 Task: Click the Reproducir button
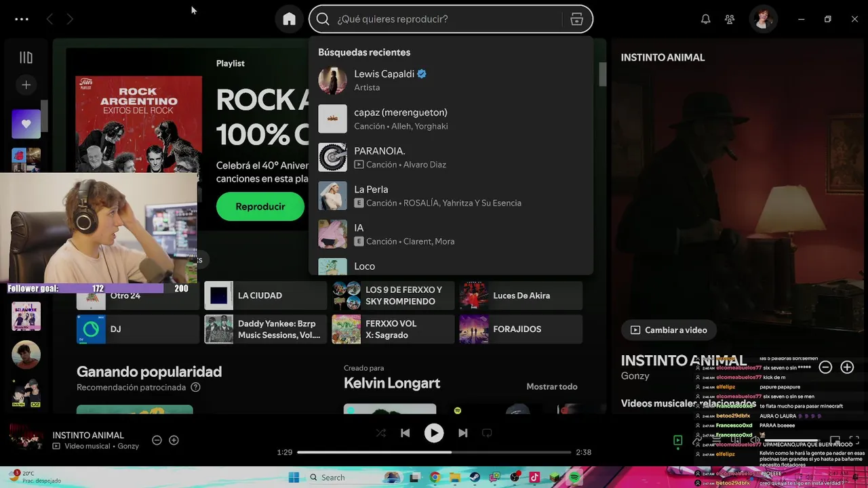tap(260, 207)
